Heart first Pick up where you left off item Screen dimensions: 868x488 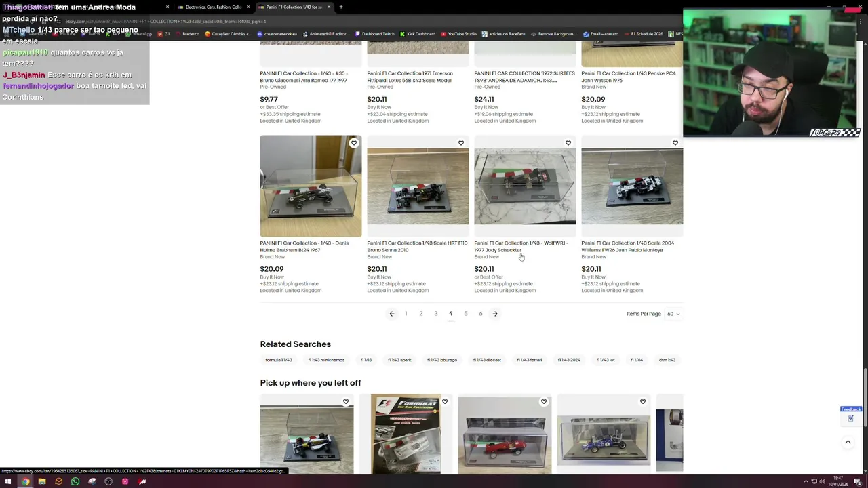point(346,402)
